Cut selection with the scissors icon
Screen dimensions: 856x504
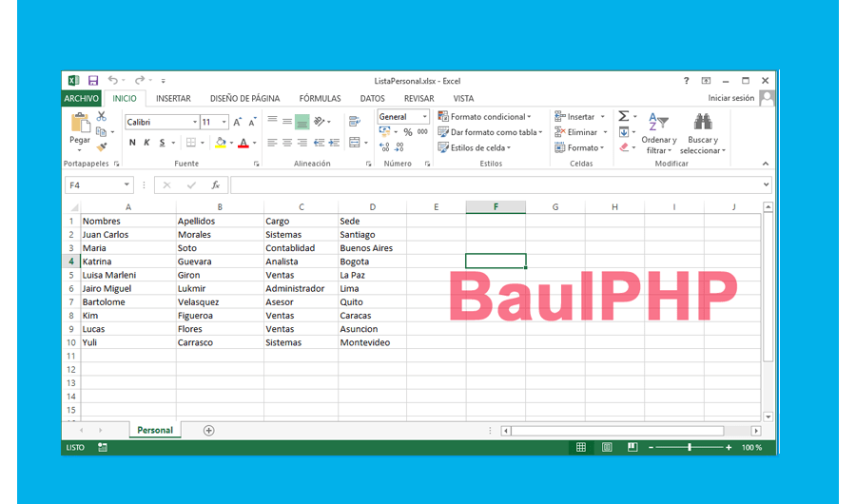[102, 116]
